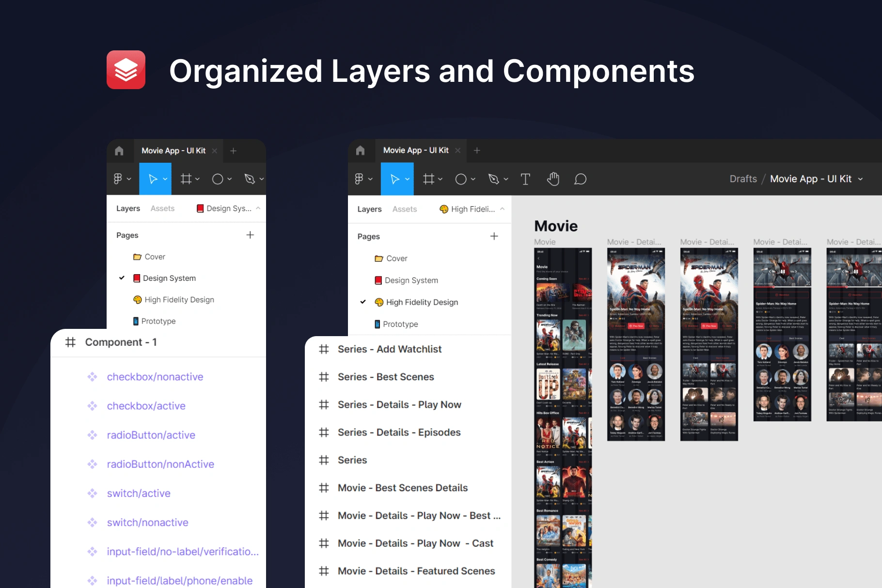Collapse pages list via High Fideli... chevron
Viewport: 882px width, 588px height.
pyautogui.click(x=502, y=209)
